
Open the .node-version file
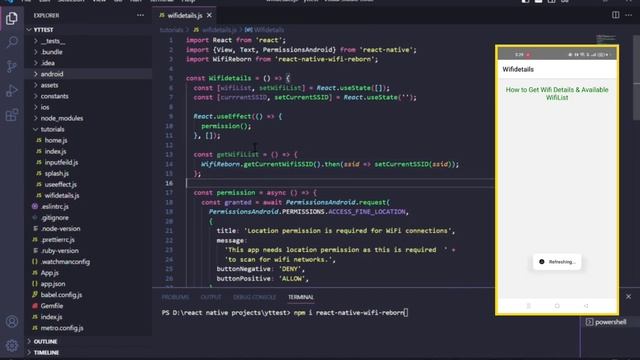(x=88, y=229)
